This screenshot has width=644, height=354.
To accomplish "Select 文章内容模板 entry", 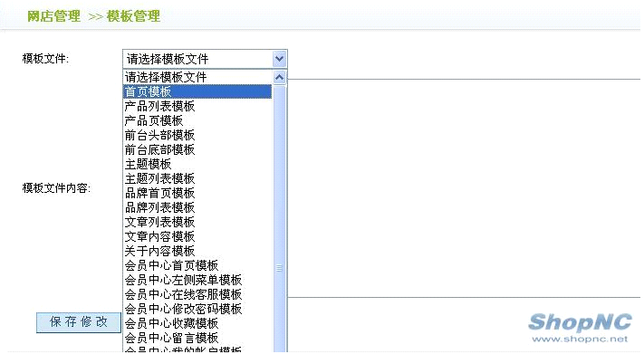I will (197, 236).
